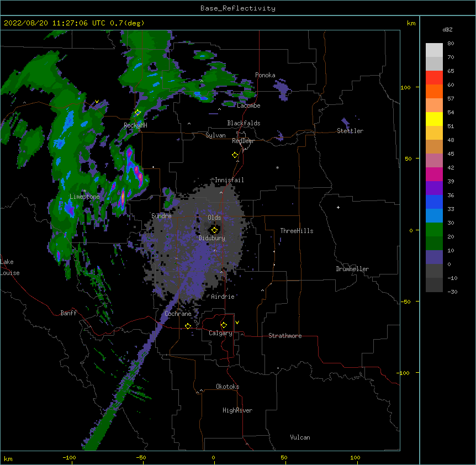
Task: Click the Okotoks label
Action: pyautogui.click(x=228, y=387)
